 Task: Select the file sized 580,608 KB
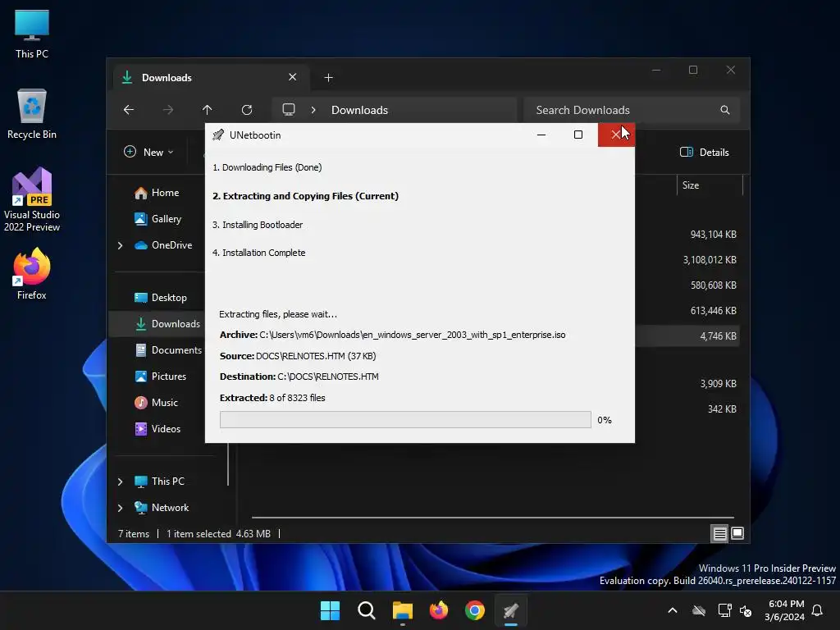coord(713,285)
